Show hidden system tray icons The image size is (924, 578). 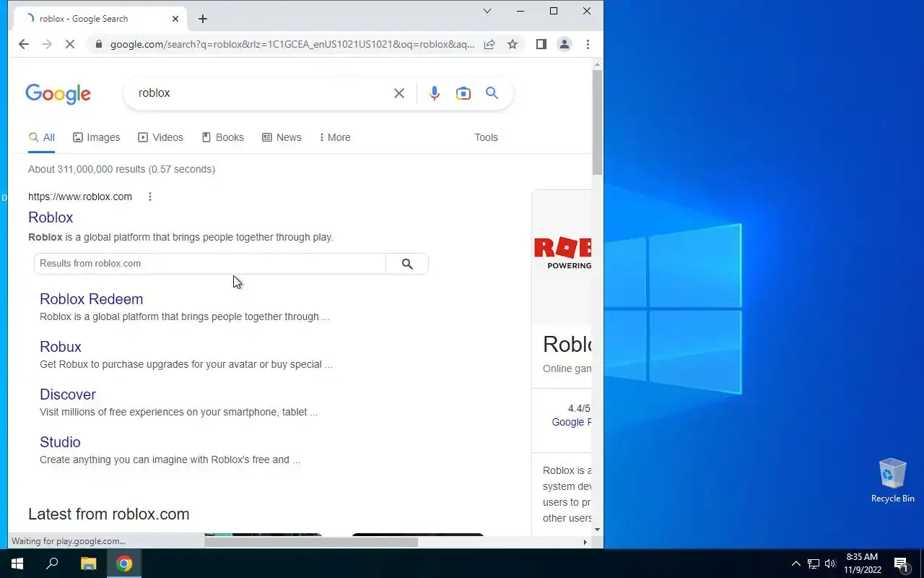click(x=796, y=564)
